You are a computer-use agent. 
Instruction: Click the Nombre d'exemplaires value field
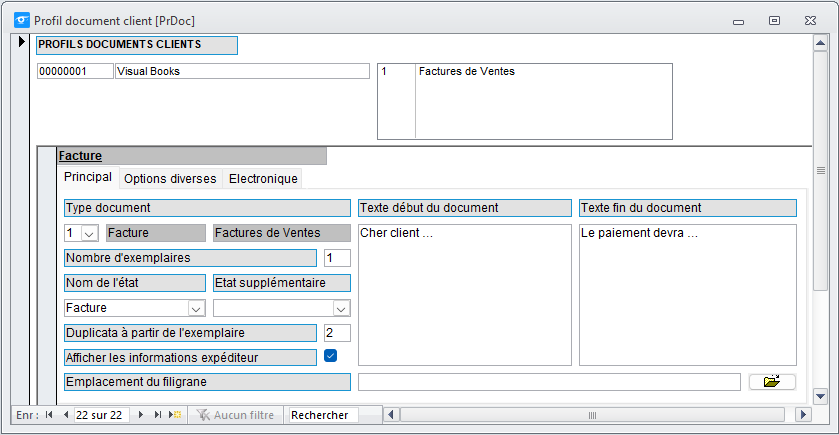337,258
